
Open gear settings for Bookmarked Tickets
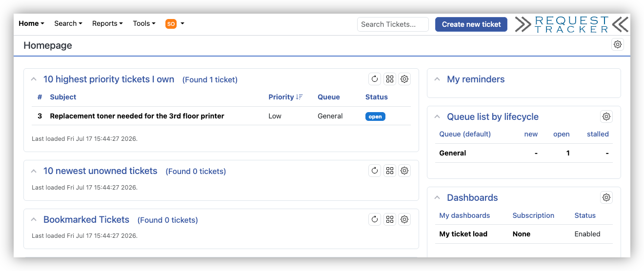pos(404,219)
